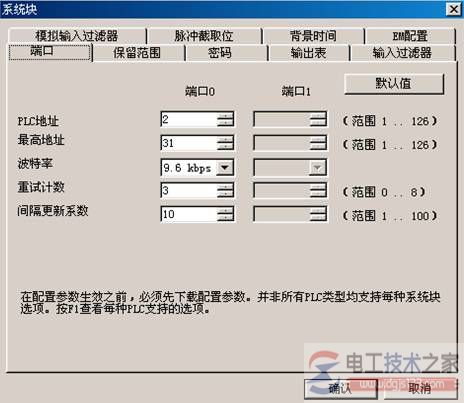Screen dimensions: 464x403
Task: Switch to the 模拟输入过滤器 tab
Action: pos(77,36)
